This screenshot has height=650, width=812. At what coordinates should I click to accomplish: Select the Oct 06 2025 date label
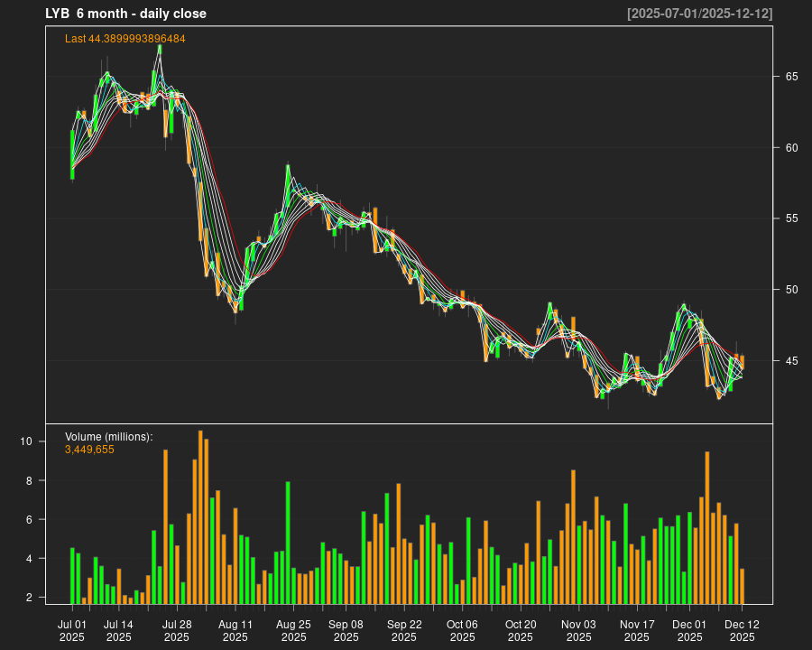pyautogui.click(x=462, y=630)
